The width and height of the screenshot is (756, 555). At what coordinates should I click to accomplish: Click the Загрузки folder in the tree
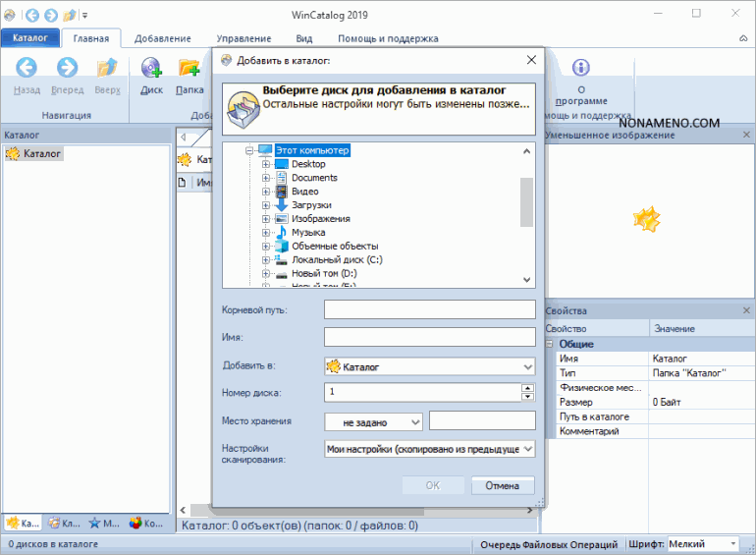[x=310, y=205]
